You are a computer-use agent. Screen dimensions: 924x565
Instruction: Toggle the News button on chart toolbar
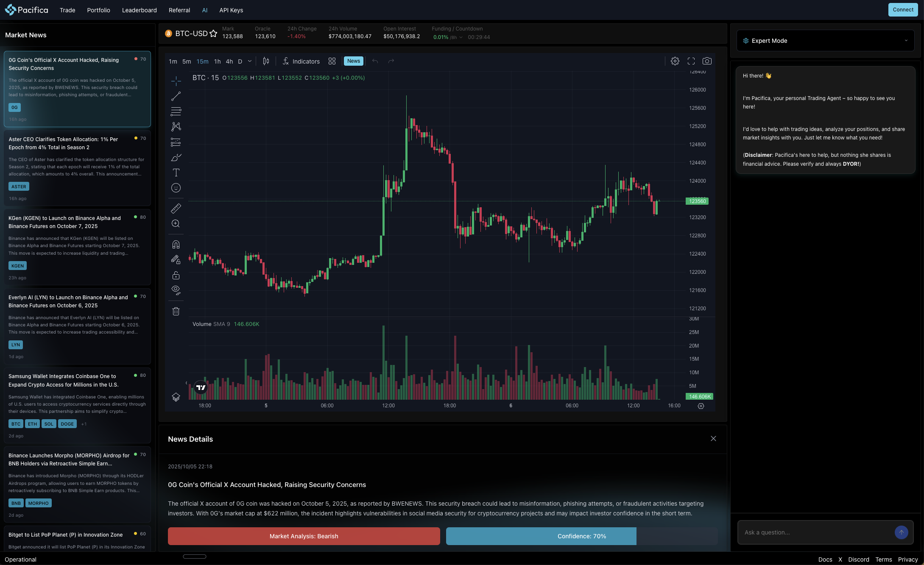click(x=353, y=61)
